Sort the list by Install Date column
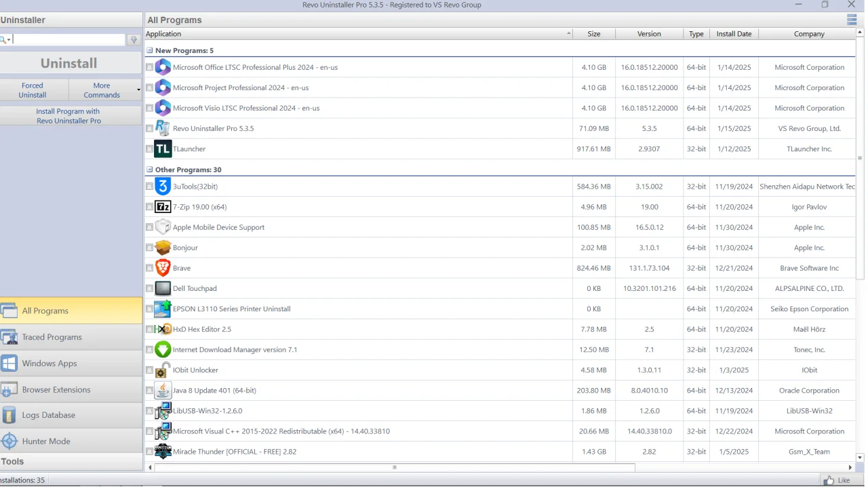Screen dimensions: 868x489 point(734,33)
